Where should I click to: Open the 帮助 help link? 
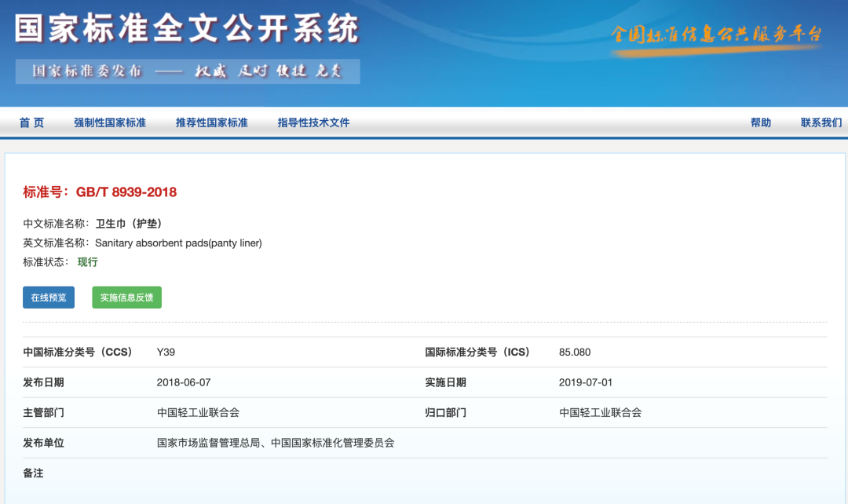click(760, 122)
